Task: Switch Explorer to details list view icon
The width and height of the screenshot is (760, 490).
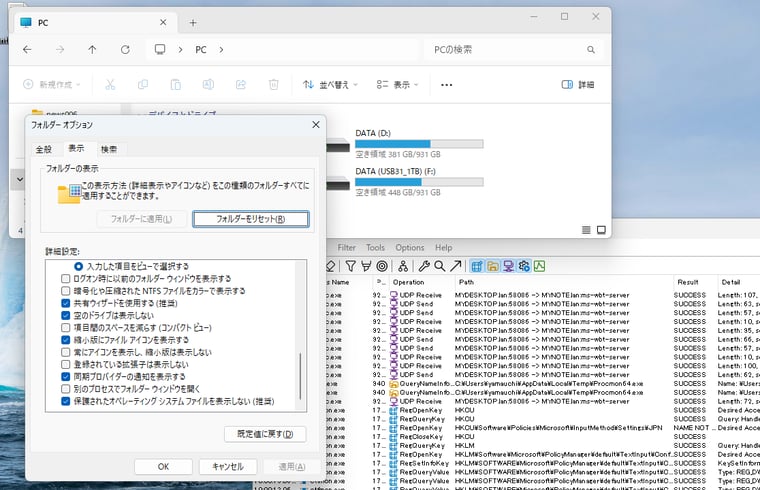Action: pos(586,230)
